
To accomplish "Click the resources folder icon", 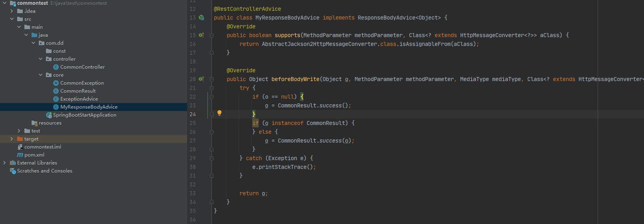I will [34, 123].
